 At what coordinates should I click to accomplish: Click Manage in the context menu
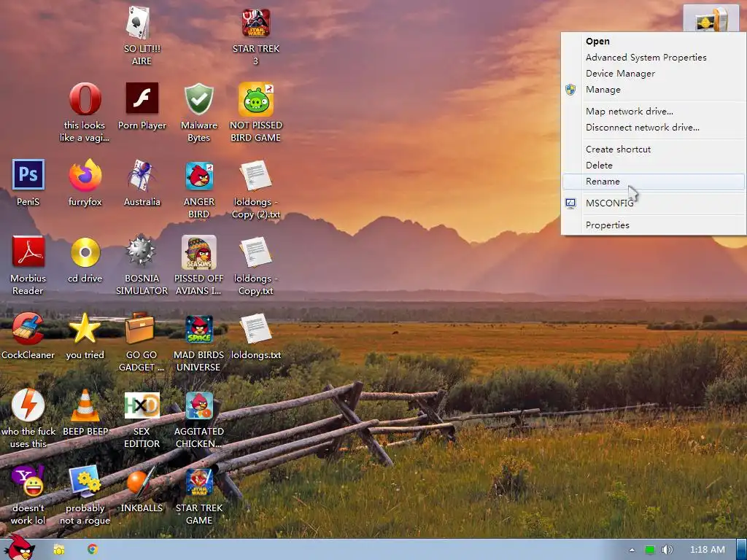pyautogui.click(x=653, y=90)
